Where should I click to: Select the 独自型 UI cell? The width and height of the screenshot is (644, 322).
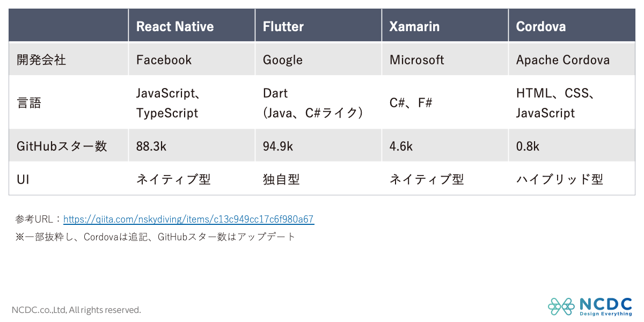click(281, 179)
